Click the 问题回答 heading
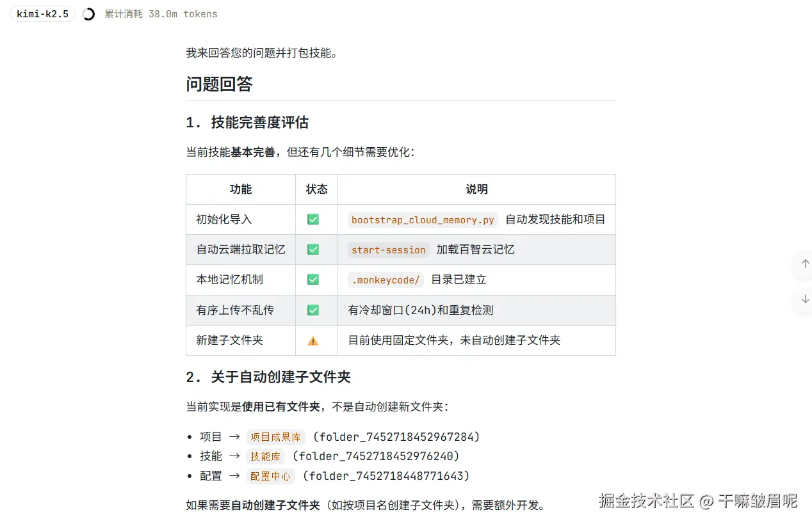The width and height of the screenshot is (812, 524). pyautogui.click(x=219, y=84)
